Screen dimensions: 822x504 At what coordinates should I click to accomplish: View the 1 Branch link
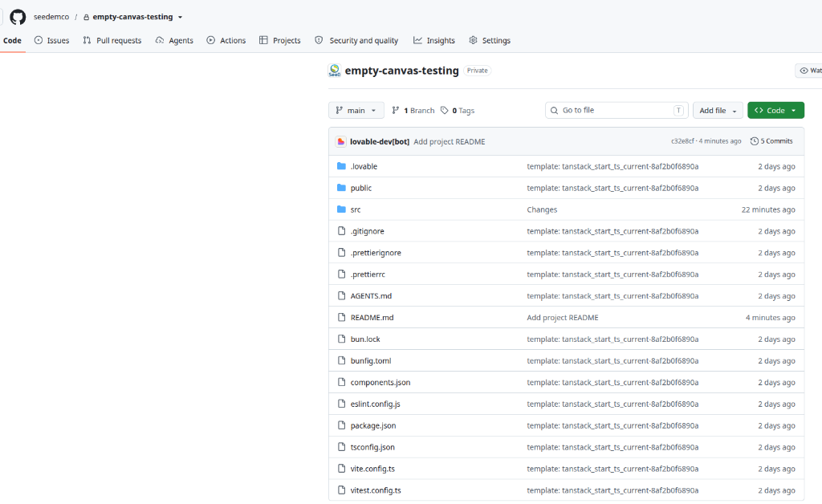coord(413,110)
